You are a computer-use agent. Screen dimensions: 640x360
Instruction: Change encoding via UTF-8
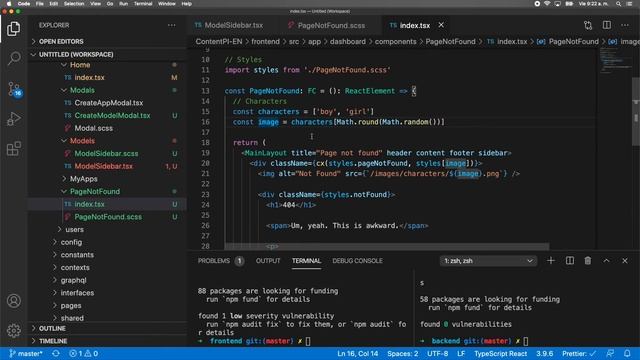438,353
